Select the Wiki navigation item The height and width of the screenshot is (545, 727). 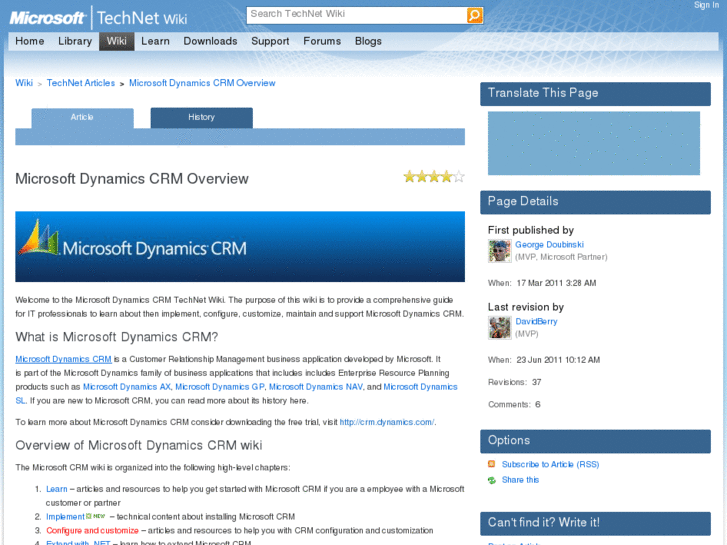116,41
